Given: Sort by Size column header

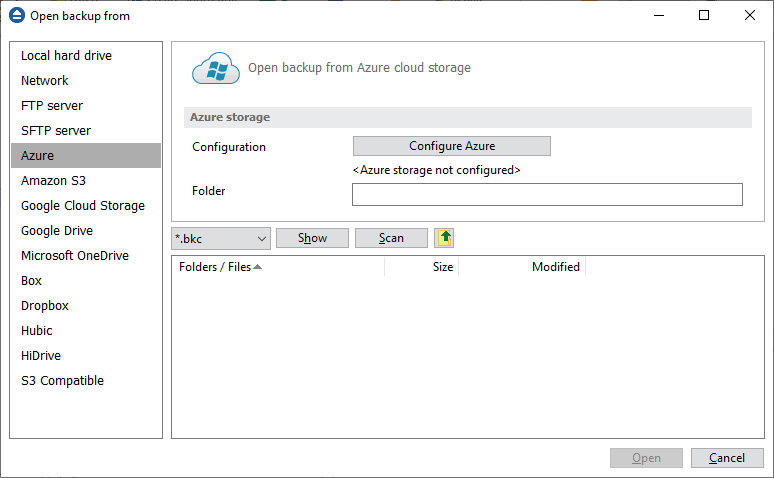Looking at the screenshot, I should [x=422, y=267].
